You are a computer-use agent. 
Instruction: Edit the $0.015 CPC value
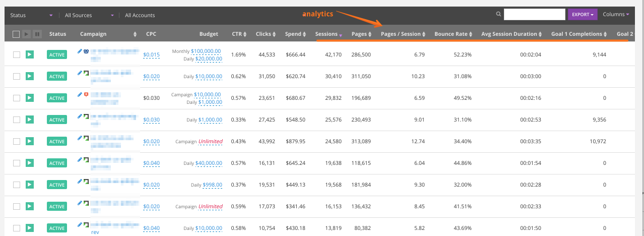[x=152, y=54]
